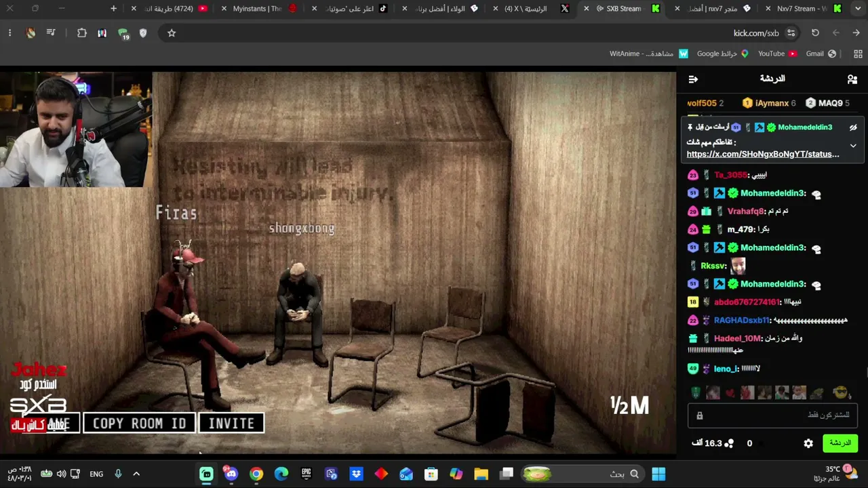Click the Rkssv emote image in chat
868x488 pixels.
point(738,266)
